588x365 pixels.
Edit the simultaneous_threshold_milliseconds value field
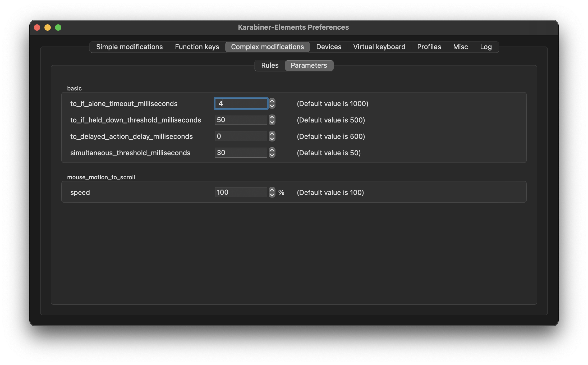241,153
